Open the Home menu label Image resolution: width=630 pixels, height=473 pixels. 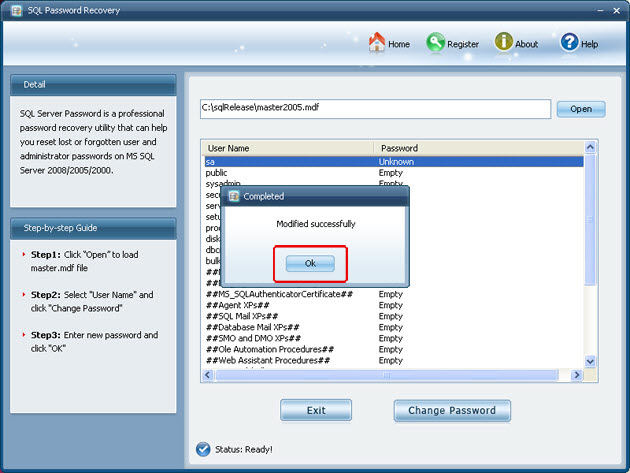coord(399,44)
